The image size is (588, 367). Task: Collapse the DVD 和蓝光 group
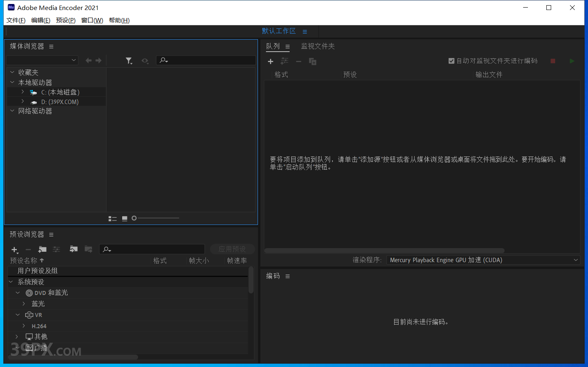(x=18, y=293)
